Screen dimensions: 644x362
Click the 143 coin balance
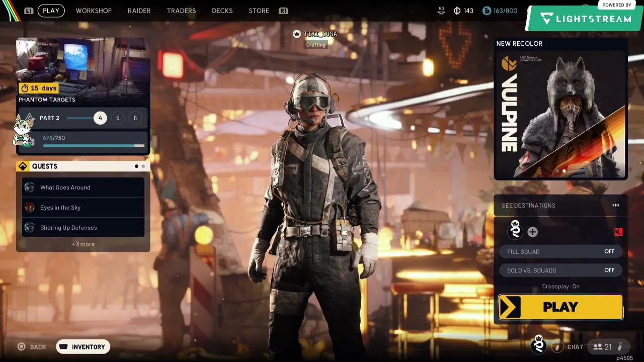[468, 11]
